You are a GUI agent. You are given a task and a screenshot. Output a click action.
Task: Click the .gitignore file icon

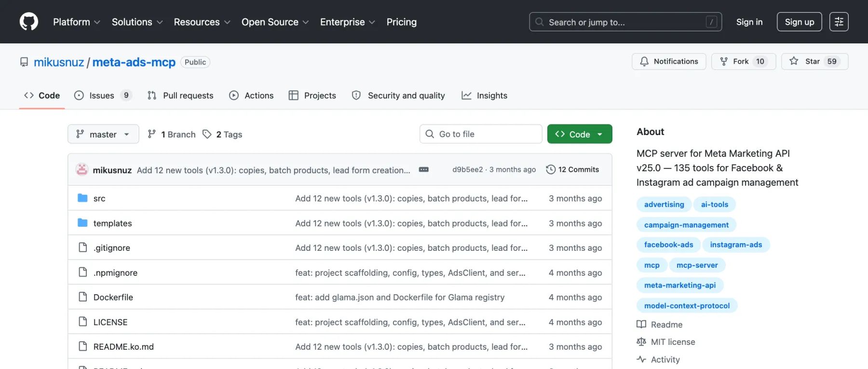tap(83, 247)
